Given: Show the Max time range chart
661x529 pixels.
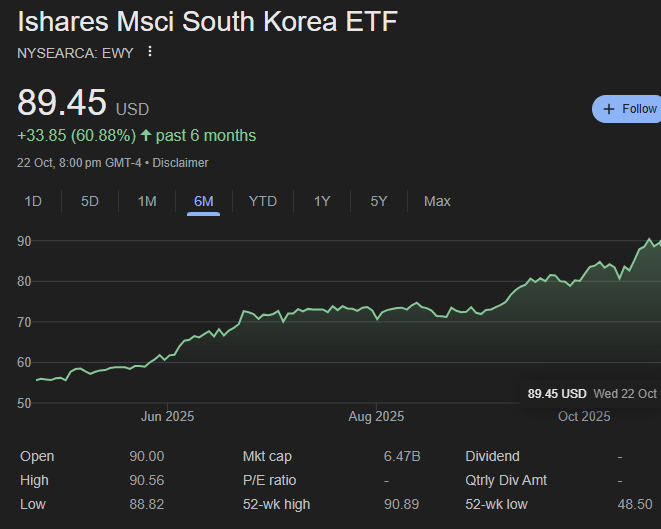Looking at the screenshot, I should pyautogui.click(x=437, y=201).
